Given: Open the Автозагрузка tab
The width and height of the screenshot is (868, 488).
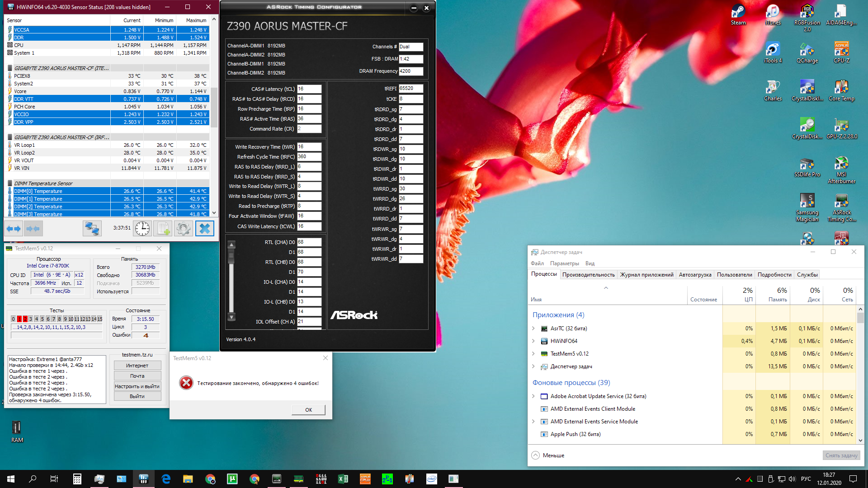Looking at the screenshot, I should pyautogui.click(x=695, y=275).
